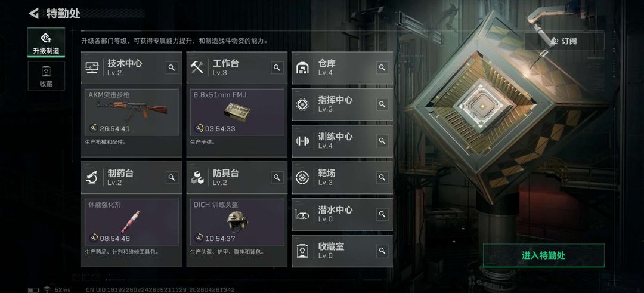Open the DICH 训练头盔 production slot
Screen dimensions: 644x293
(x=237, y=222)
